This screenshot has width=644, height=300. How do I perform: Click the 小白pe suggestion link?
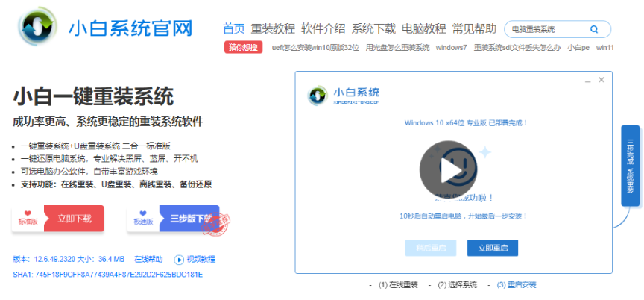(x=578, y=48)
